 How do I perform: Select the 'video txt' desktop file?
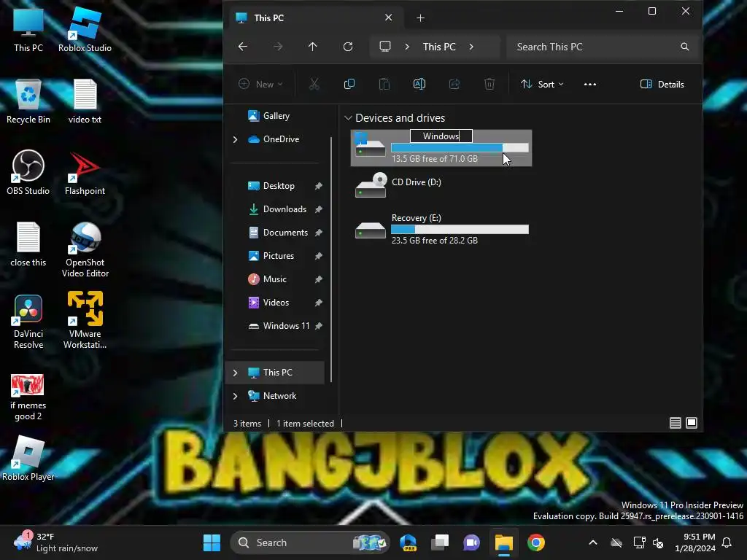pyautogui.click(x=85, y=101)
